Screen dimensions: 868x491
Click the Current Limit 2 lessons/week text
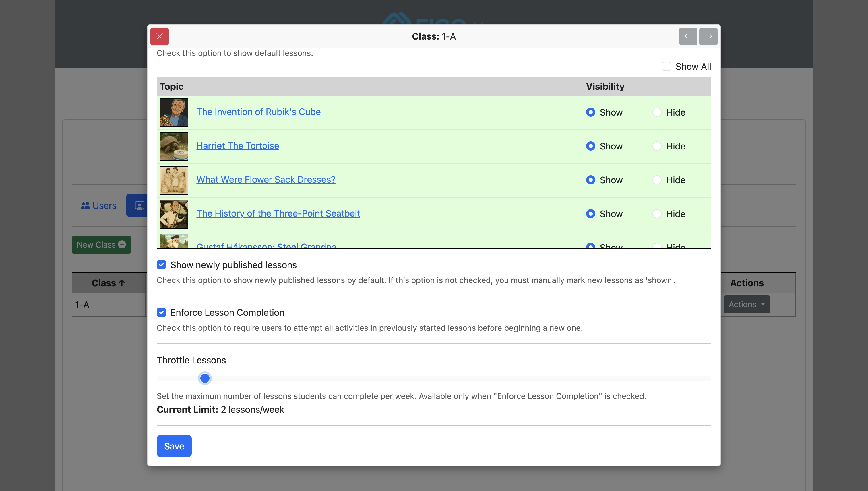[220, 409]
